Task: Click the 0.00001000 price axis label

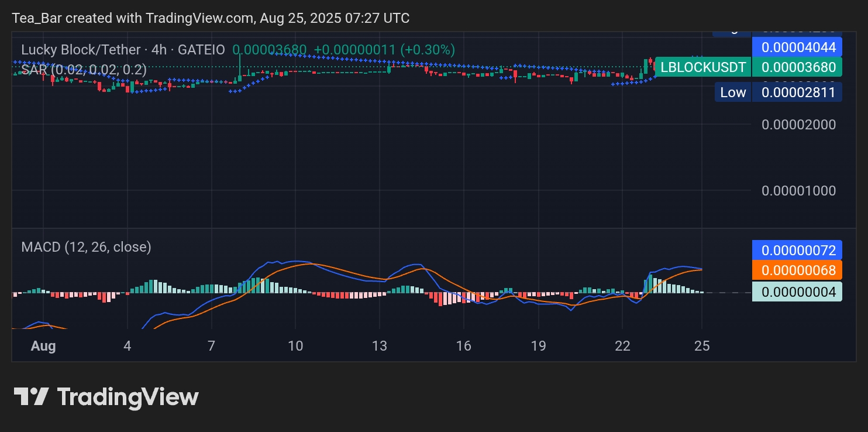Action: coord(798,190)
